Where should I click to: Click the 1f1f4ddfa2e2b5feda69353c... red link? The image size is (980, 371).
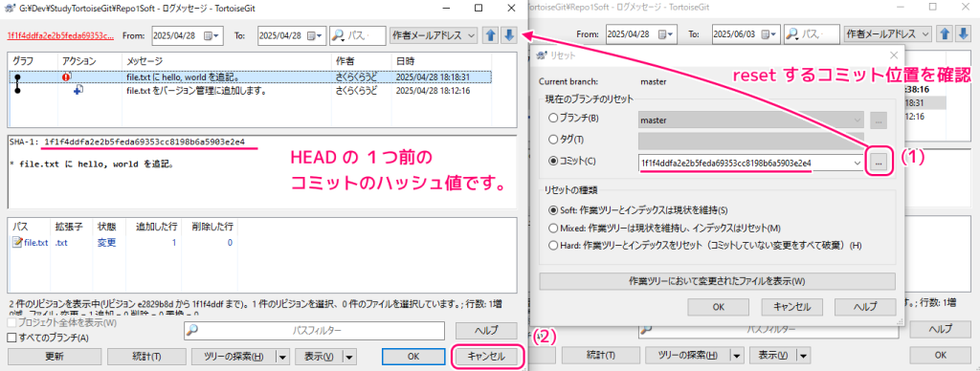(60, 35)
